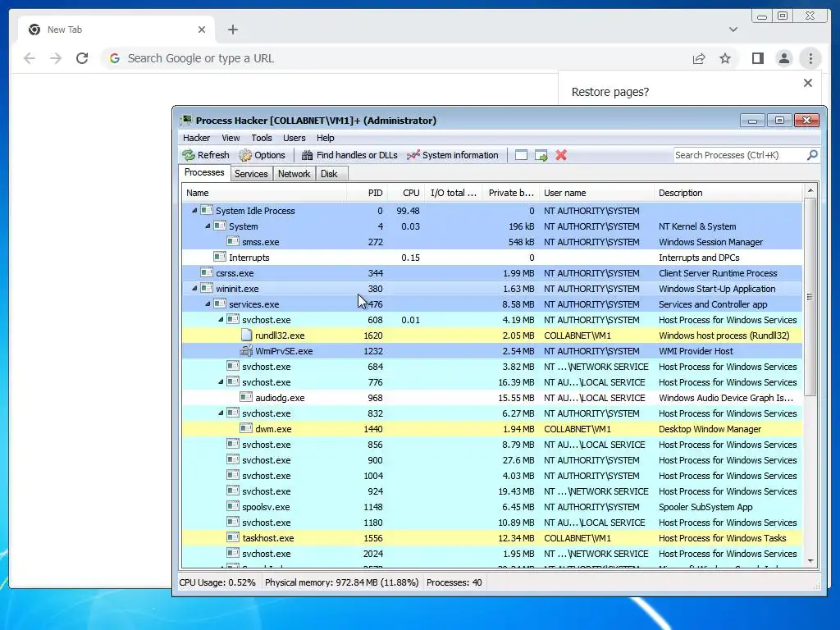Open Chrome's profile avatar icon
The width and height of the screenshot is (840, 630).
coord(783,58)
